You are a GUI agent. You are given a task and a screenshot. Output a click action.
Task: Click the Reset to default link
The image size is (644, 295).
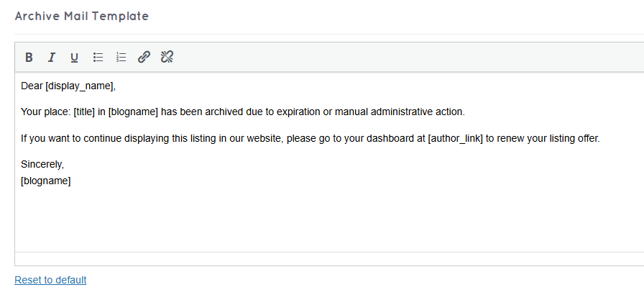pos(50,280)
